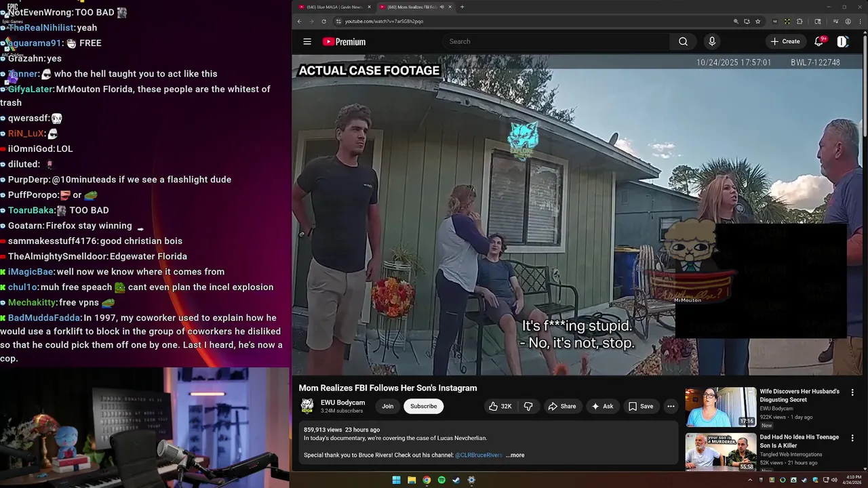Screen dimensions: 868x488
Task: Open the EWU Bodycam channel name
Action: [342, 403]
